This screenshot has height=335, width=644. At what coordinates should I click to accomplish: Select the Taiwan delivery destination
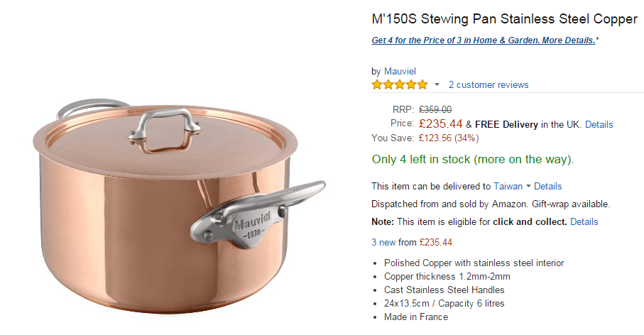[x=508, y=186]
